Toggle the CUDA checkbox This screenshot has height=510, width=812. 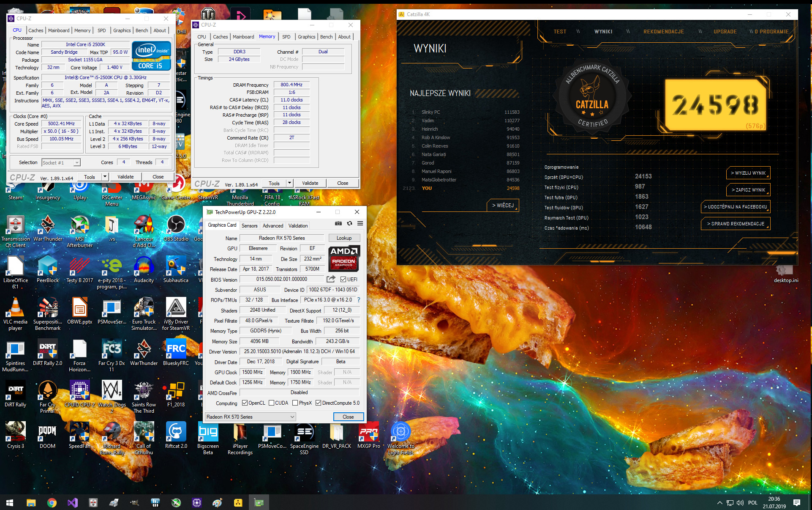tap(271, 403)
